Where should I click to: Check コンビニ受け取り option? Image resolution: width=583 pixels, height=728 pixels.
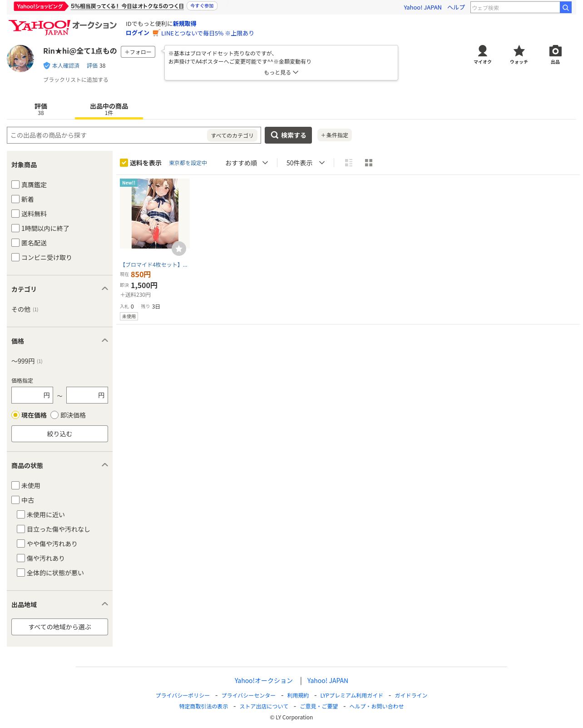point(15,257)
